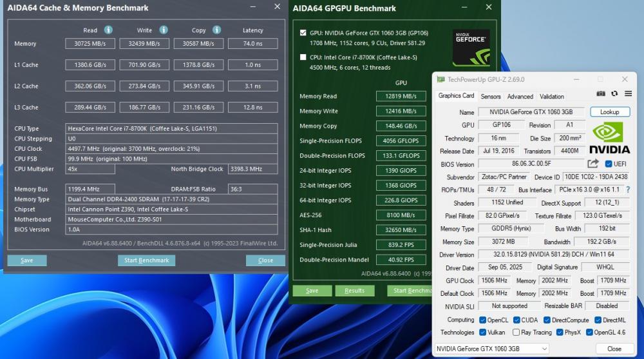Toggle the UEFI checkbox

(x=609, y=164)
